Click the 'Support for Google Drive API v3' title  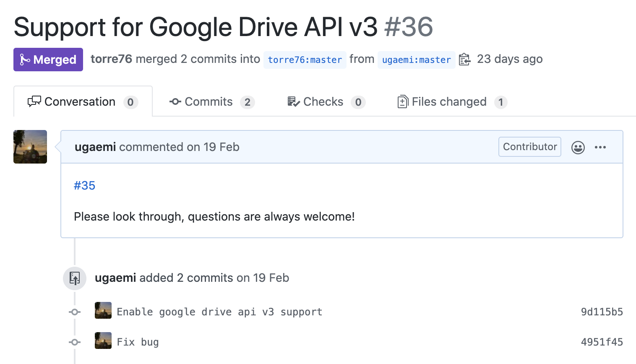(x=195, y=27)
